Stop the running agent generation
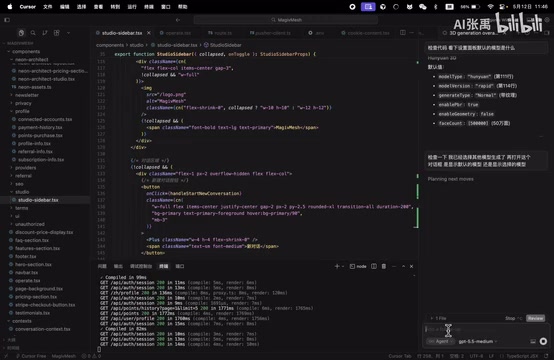 513,318
